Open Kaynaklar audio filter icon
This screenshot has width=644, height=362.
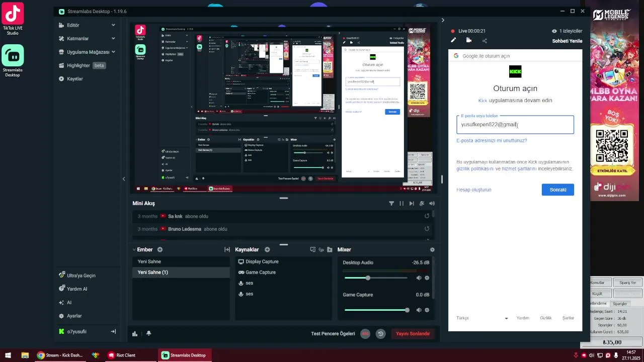coord(321,249)
